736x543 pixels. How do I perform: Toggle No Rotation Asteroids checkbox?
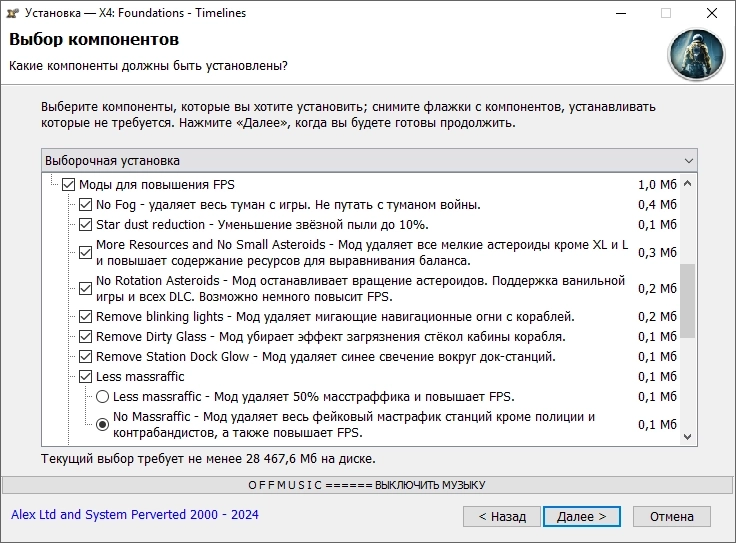[85, 288]
